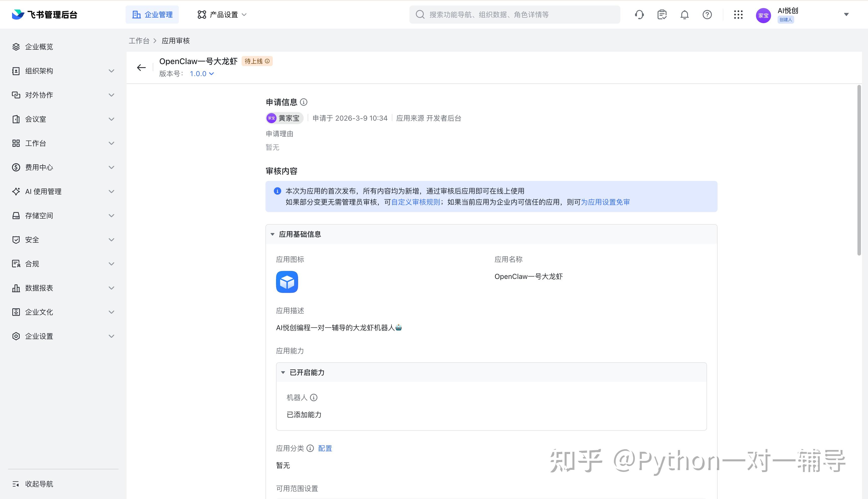Open the customer support headset icon
The height and width of the screenshot is (499, 868).
(x=639, y=15)
